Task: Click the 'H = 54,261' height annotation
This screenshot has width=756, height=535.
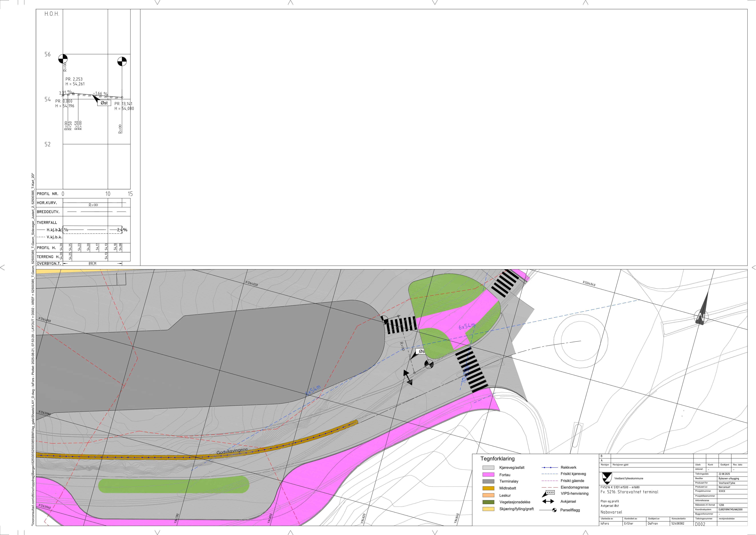Action: pyautogui.click(x=75, y=84)
